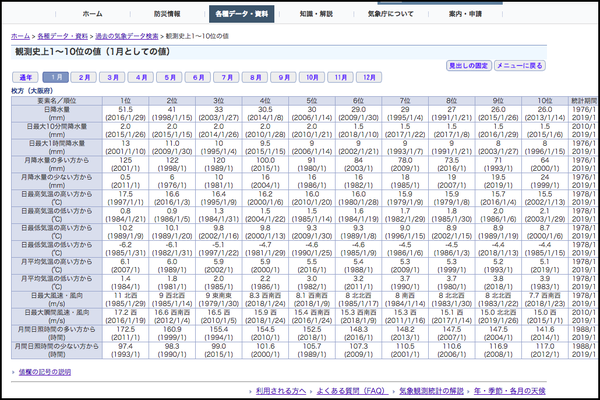Open the ホーム navigation tab

pyautogui.click(x=92, y=15)
